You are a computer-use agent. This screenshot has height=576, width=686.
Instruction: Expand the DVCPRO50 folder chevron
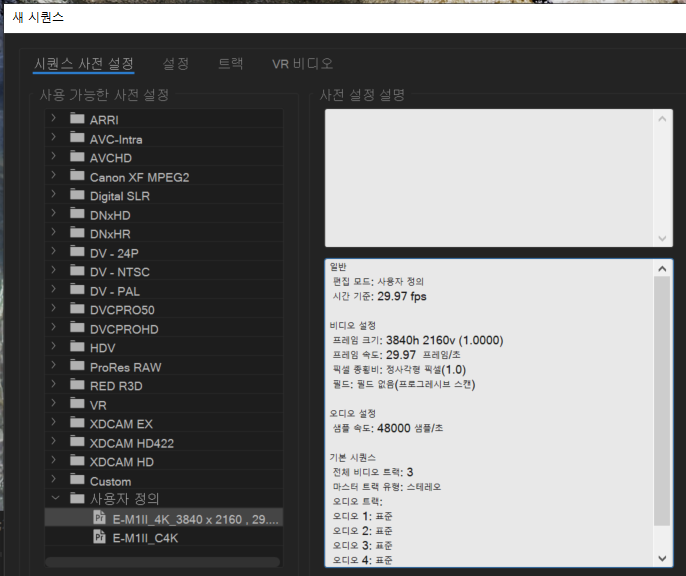coord(53,308)
